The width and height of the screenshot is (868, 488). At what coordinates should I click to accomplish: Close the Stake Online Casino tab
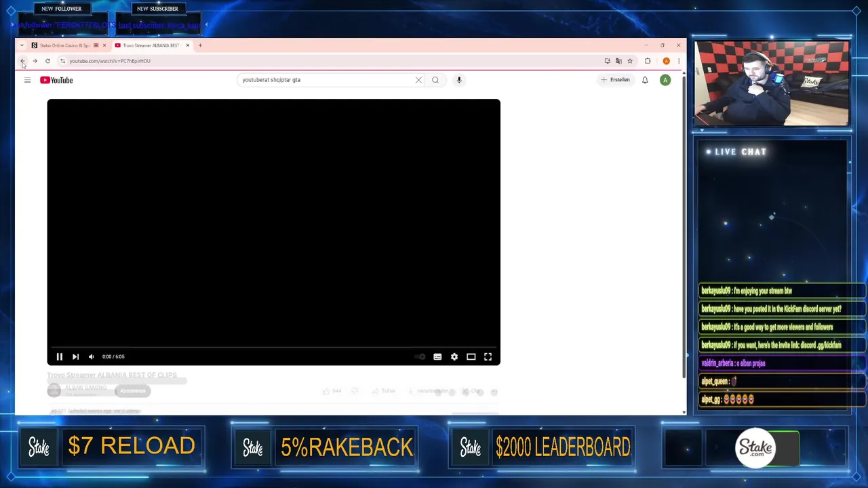[104, 45]
